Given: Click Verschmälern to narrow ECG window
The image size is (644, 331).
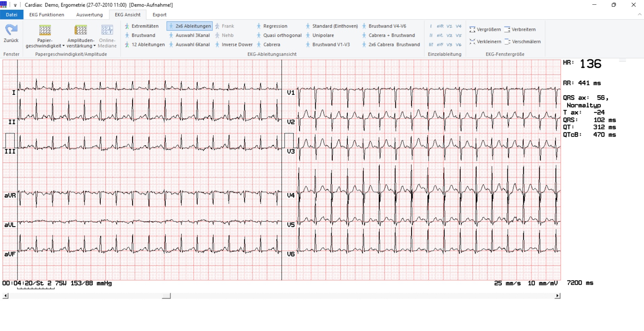Looking at the screenshot, I should (523, 42).
